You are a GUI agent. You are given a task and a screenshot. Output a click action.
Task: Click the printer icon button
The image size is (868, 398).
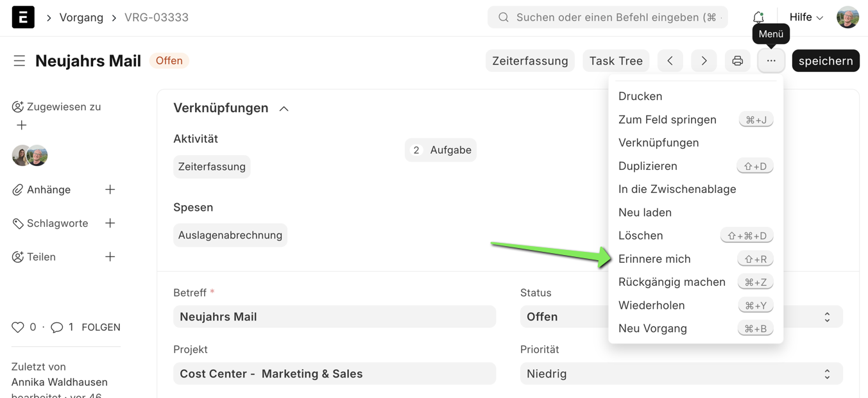click(x=737, y=61)
